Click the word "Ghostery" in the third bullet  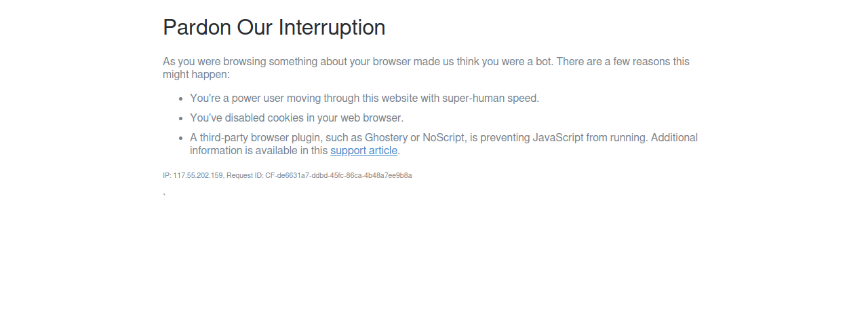(x=386, y=138)
